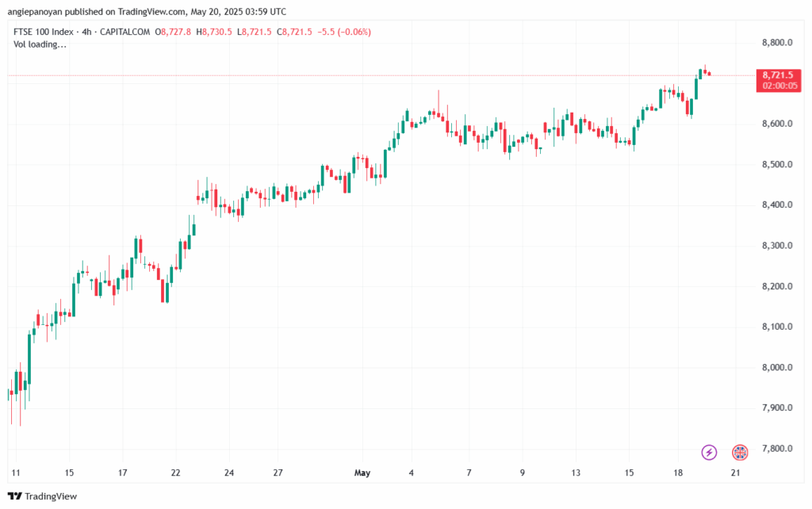Screen dimensions: 812x509
Task: Click the 17 date label on time axis
Action: click(123, 473)
